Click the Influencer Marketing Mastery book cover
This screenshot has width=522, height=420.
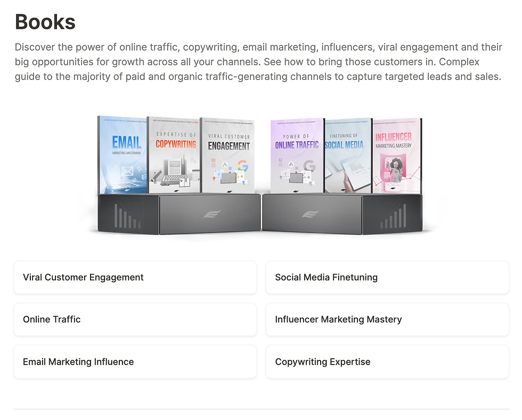point(397,156)
